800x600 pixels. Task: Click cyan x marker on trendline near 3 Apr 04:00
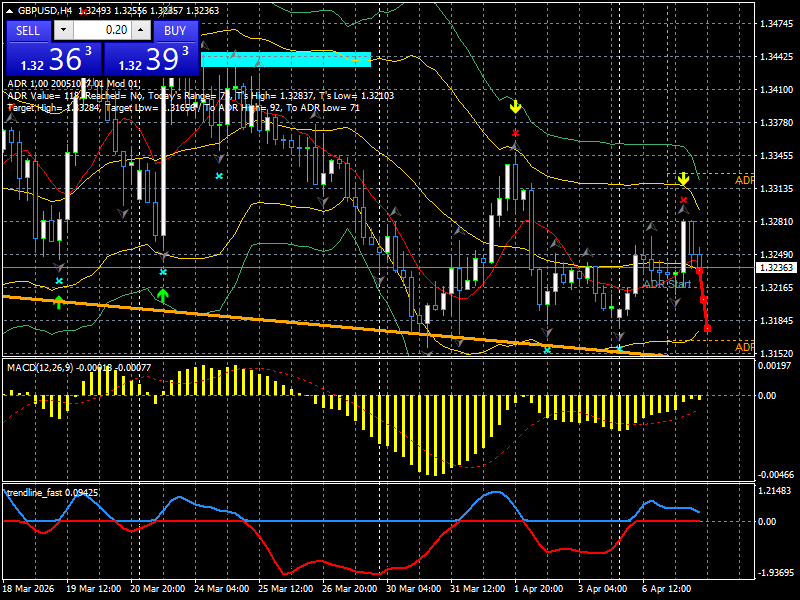pos(619,349)
